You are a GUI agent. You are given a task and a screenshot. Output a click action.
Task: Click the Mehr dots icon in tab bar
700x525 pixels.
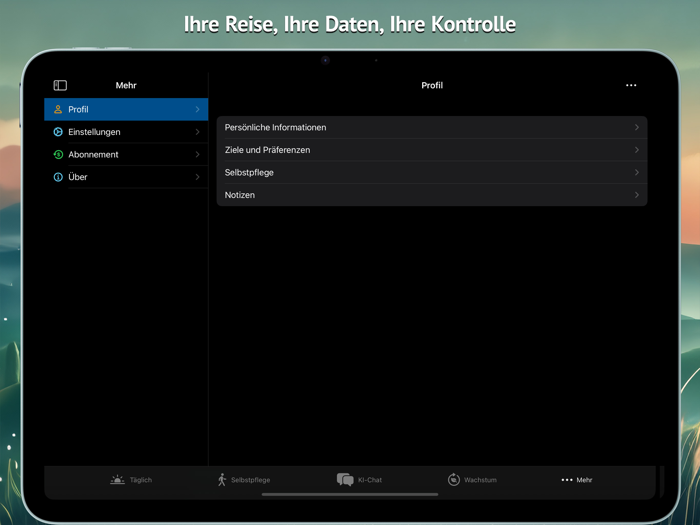pyautogui.click(x=567, y=480)
